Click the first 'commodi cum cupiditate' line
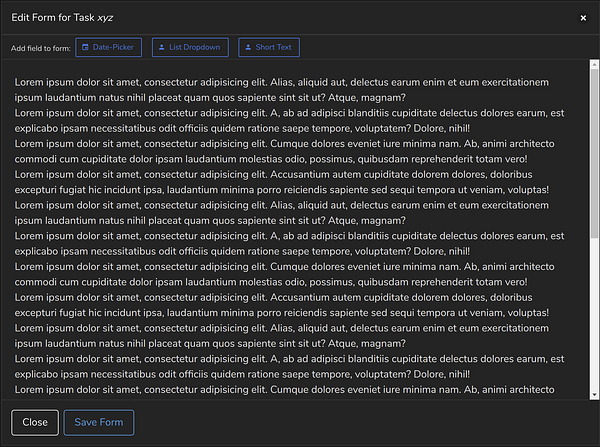 click(271, 159)
